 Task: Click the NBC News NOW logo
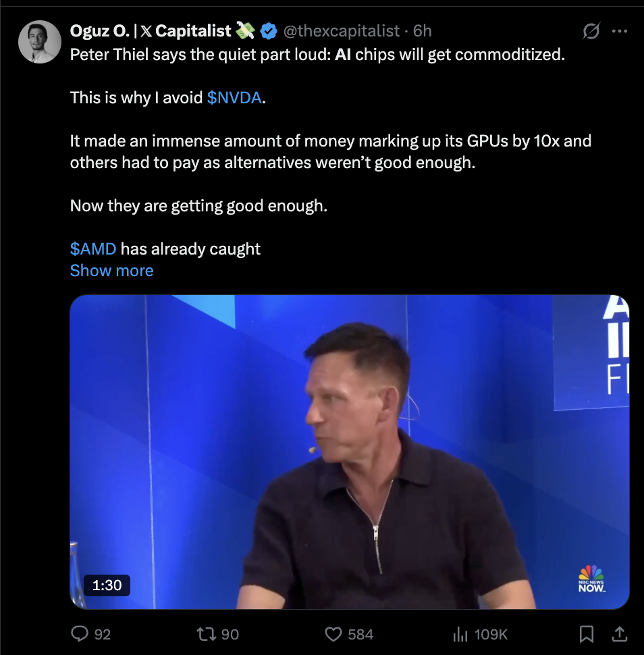tap(591, 579)
